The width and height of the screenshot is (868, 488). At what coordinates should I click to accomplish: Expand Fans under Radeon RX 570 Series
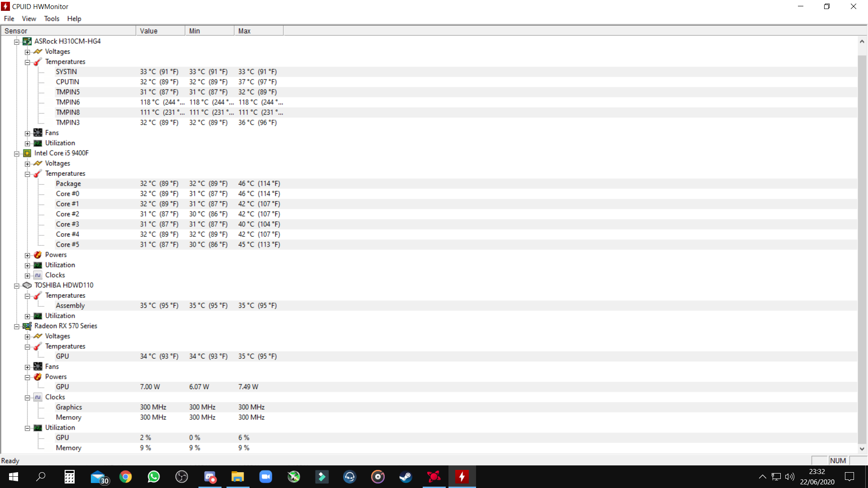click(28, 367)
